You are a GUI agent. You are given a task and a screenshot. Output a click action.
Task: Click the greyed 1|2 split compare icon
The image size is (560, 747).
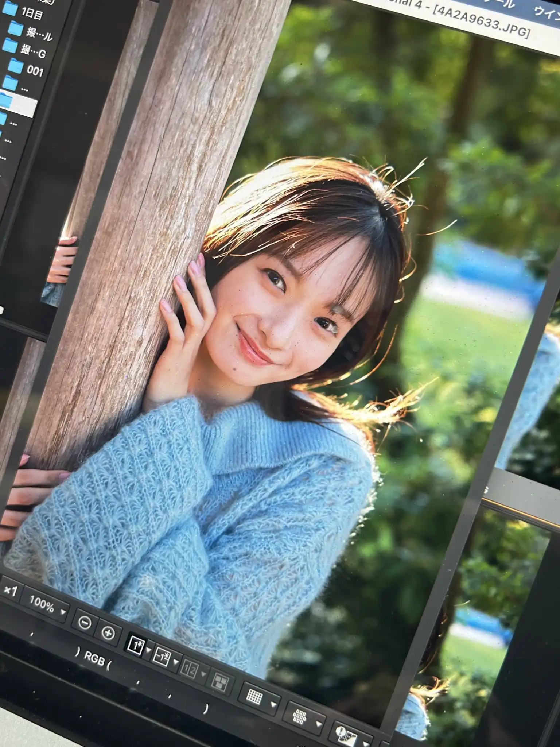click(190, 670)
